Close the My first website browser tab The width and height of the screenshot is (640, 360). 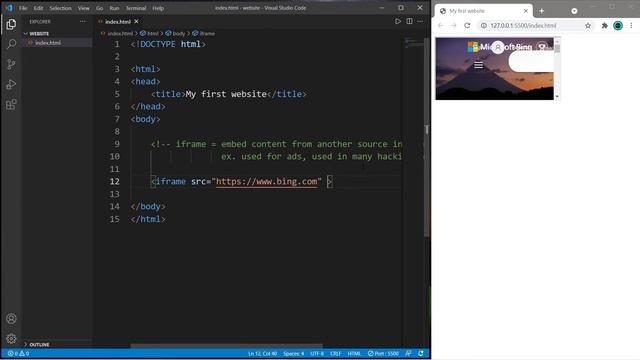tap(526, 11)
